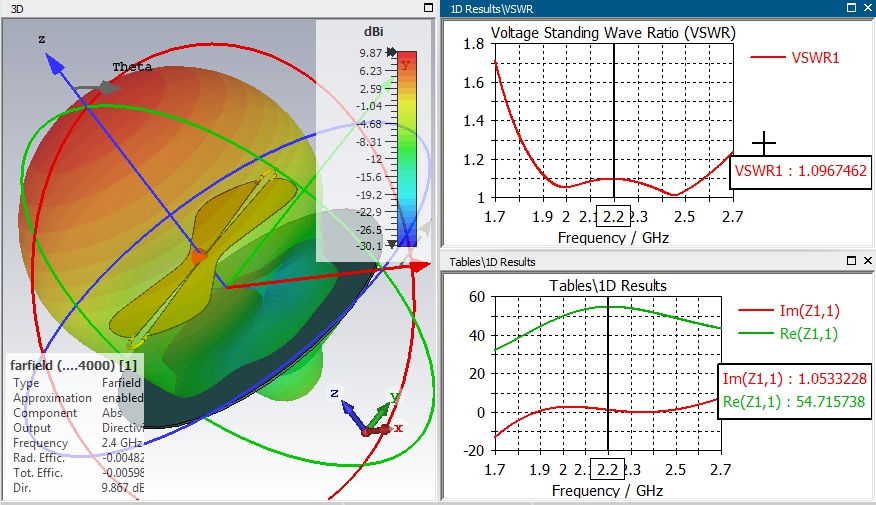Click the 2.2 axis marker label in VSWR plot
The image size is (876, 505).
(x=613, y=216)
